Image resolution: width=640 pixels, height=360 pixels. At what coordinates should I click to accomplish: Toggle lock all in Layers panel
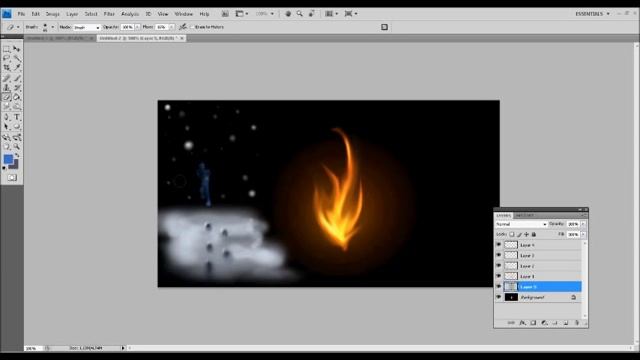(x=533, y=234)
